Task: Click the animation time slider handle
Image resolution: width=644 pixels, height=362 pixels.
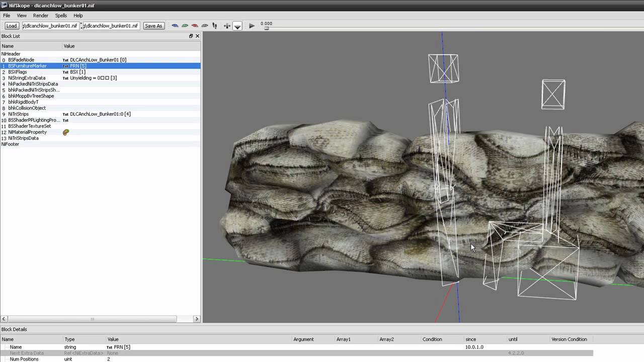Action: 267,29
